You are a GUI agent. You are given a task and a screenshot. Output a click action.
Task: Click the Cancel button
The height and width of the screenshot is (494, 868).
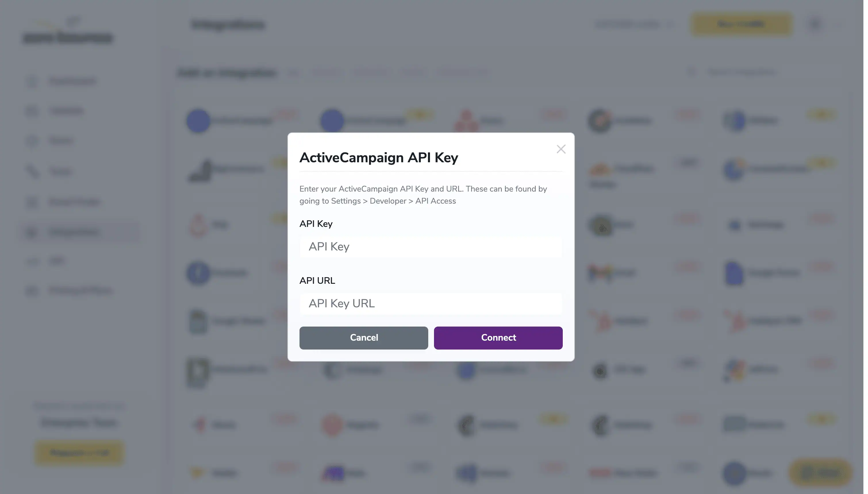point(364,337)
